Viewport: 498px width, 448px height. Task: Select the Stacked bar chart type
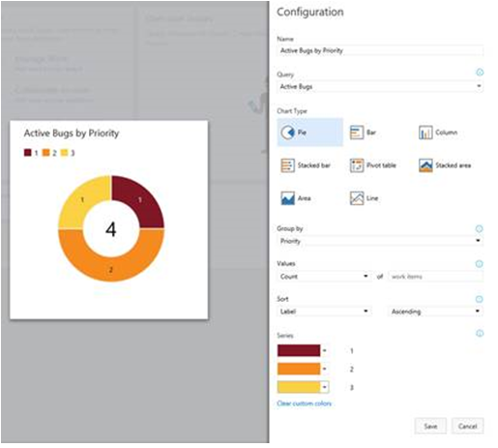(306, 165)
